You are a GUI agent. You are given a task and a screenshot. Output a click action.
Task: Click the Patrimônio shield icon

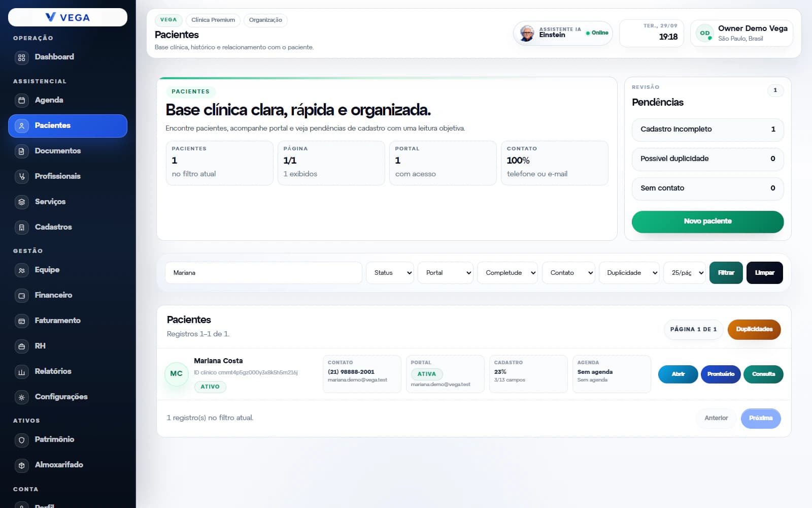point(21,440)
